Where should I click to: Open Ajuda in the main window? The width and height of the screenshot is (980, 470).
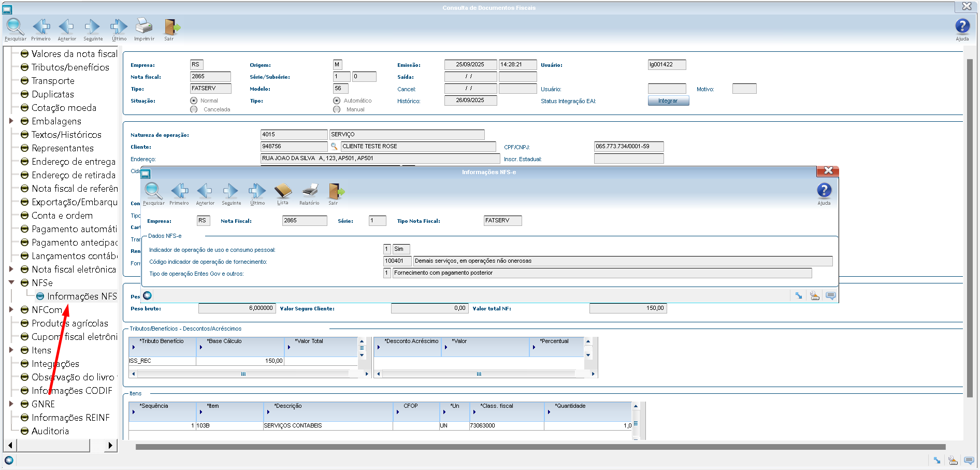[x=962, y=30]
